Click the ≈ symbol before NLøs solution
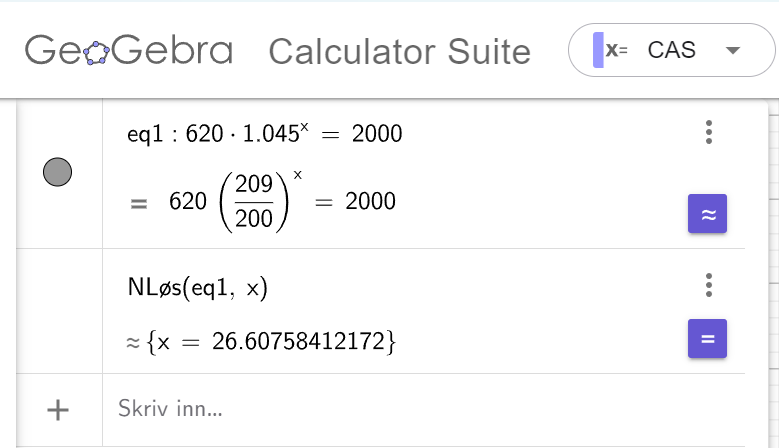The height and width of the screenshot is (448, 779). (x=133, y=342)
